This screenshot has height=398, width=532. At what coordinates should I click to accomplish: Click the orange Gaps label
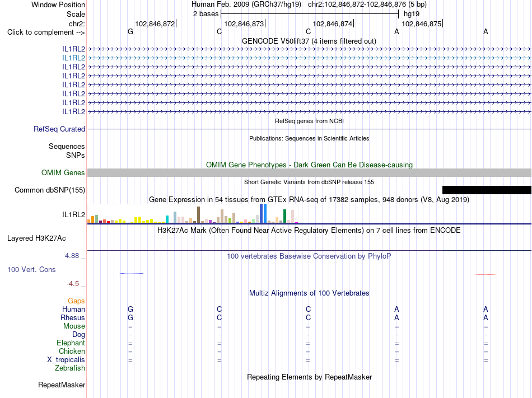pos(76,301)
